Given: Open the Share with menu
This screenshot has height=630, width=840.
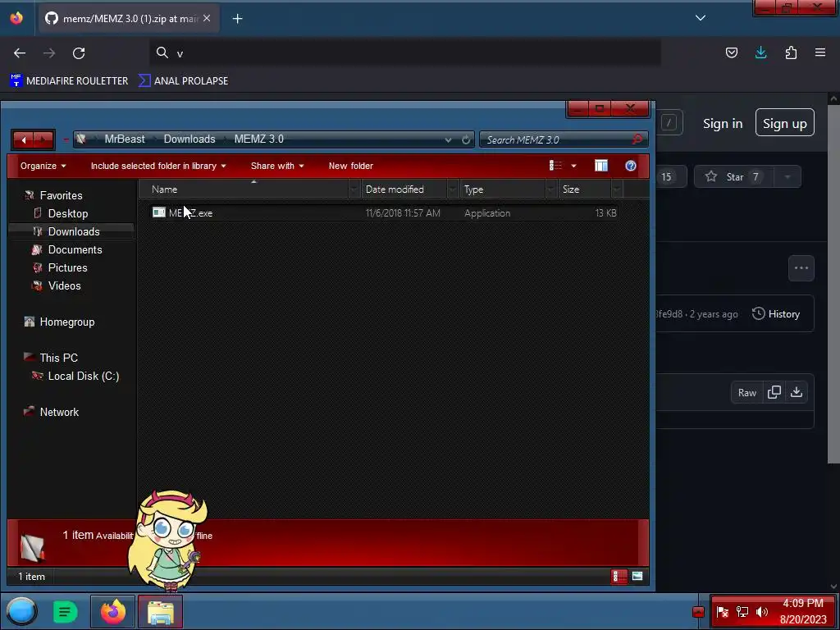Looking at the screenshot, I should click(277, 166).
